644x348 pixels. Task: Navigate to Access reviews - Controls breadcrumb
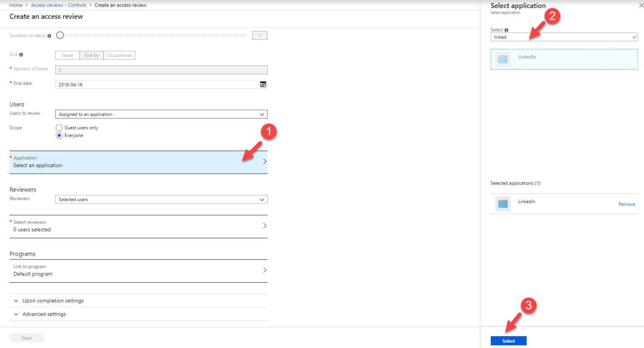(58, 5)
